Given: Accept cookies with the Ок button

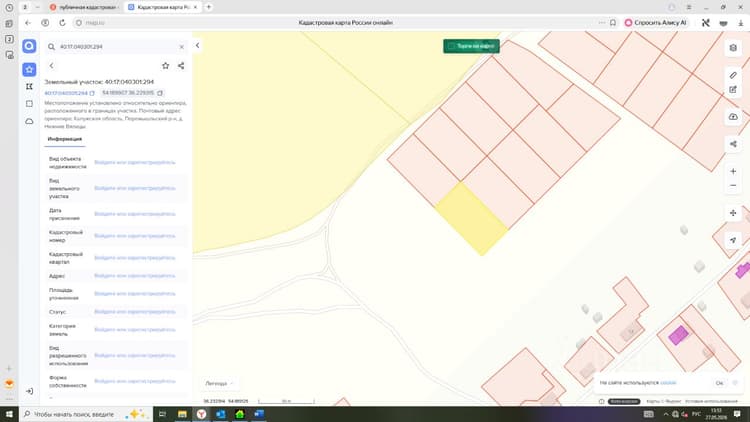Looking at the screenshot, I should 719,383.
